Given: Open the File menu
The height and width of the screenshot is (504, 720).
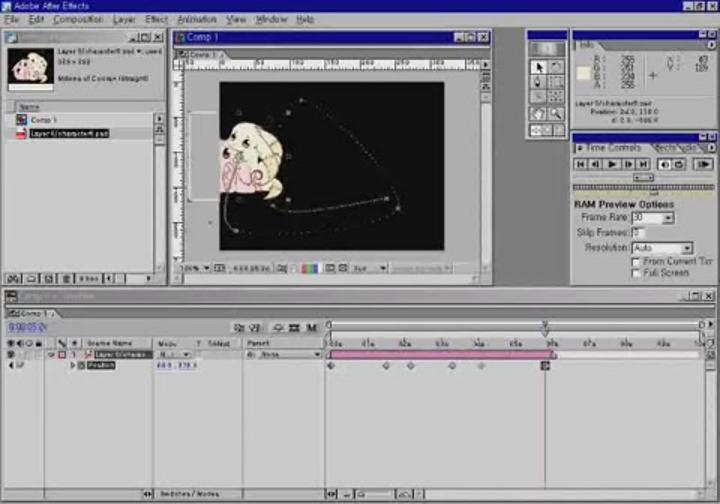Looking at the screenshot, I should tap(11, 19).
